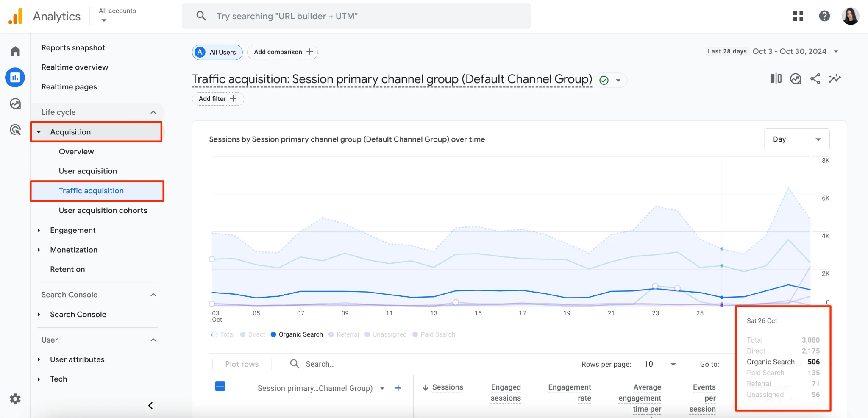Share this report using the share icon
The width and height of the screenshot is (868, 418).
click(x=815, y=78)
